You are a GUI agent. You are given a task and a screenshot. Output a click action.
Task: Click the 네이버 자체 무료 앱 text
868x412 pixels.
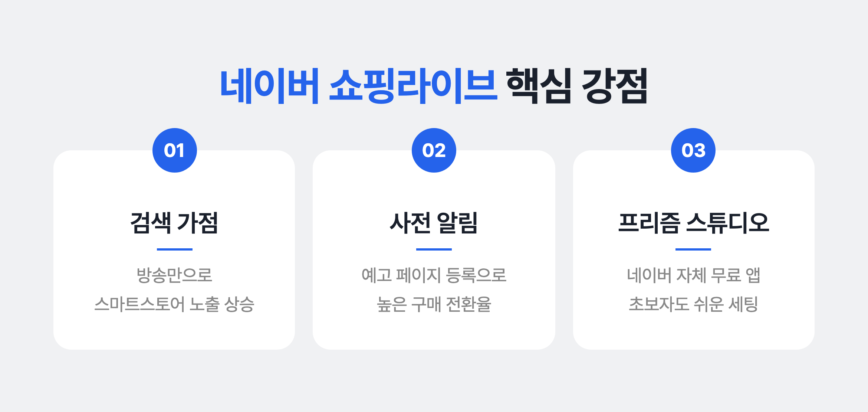(x=693, y=275)
